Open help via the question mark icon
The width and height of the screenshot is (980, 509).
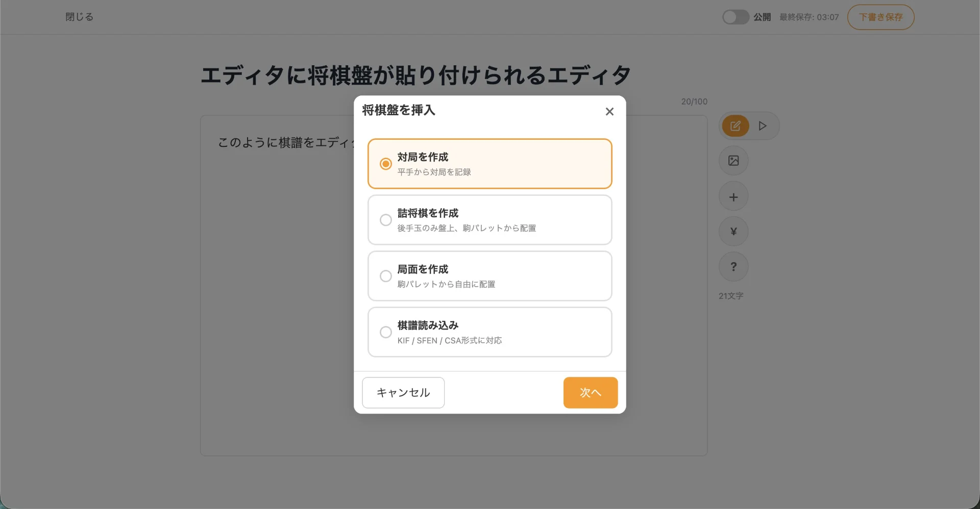click(x=733, y=266)
